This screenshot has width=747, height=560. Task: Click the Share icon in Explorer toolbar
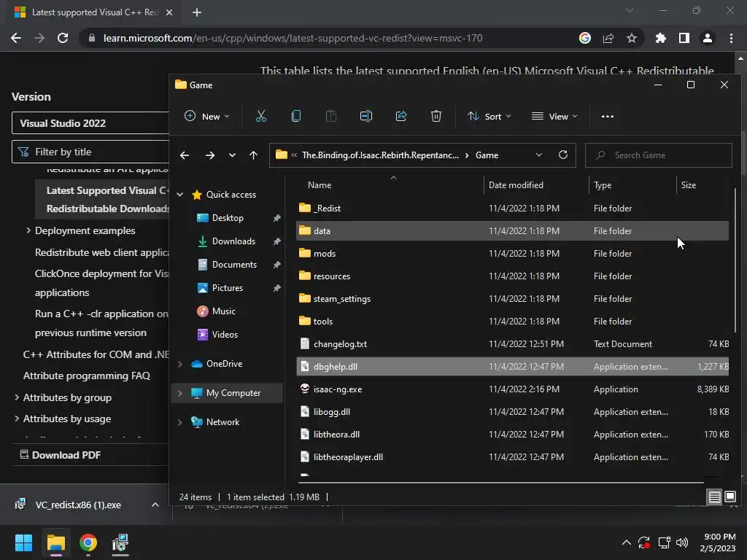[x=401, y=116]
